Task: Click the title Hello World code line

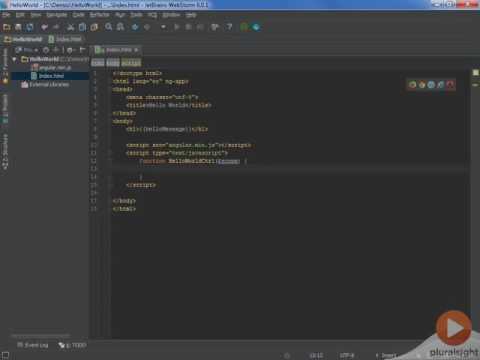Action: [169, 105]
